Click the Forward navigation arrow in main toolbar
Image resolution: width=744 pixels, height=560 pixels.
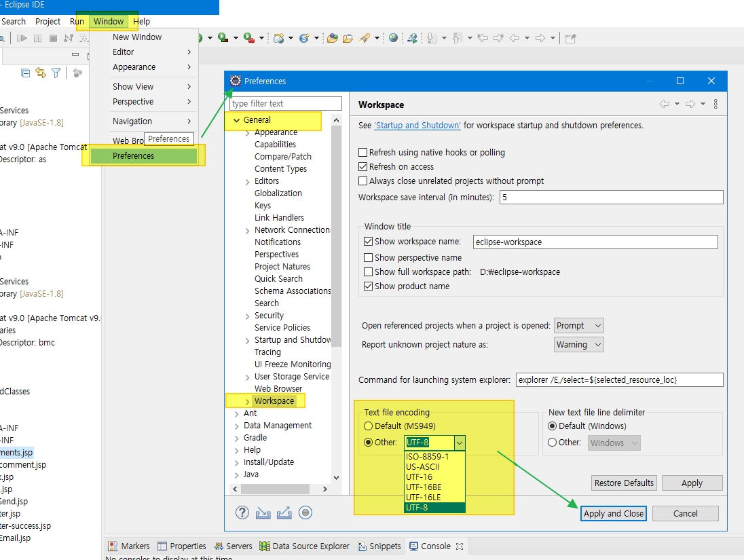coord(540,38)
